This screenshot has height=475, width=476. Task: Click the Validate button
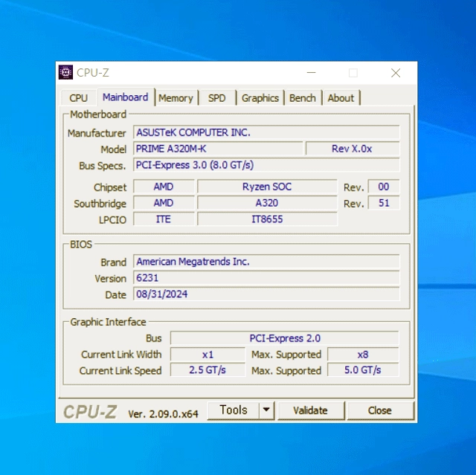tap(310, 410)
